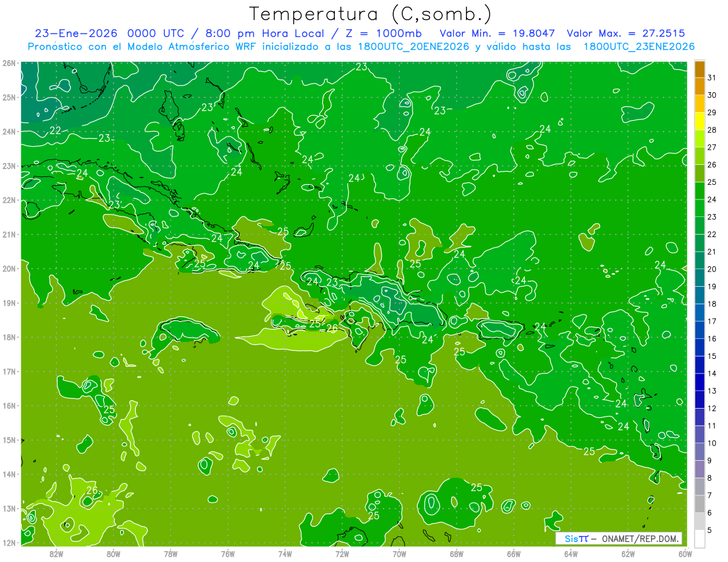
Task: Click the longitude axis label '78W'
Action: click(170, 554)
